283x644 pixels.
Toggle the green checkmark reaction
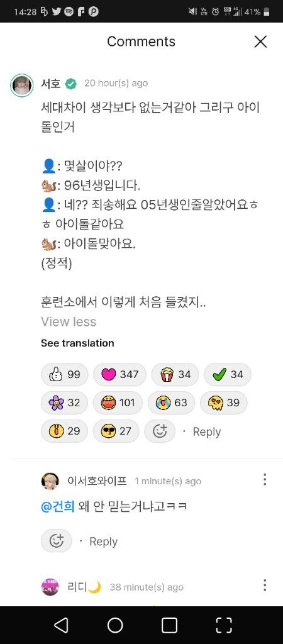228,374
